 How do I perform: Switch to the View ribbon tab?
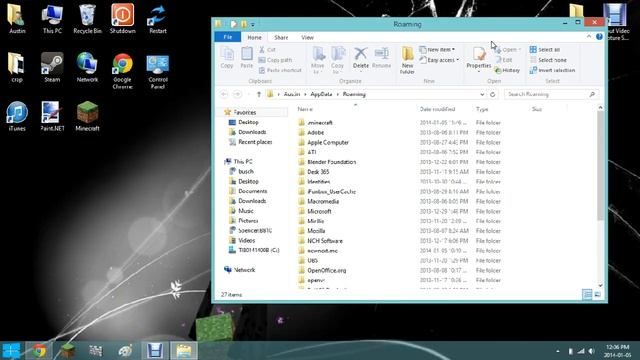tap(307, 37)
